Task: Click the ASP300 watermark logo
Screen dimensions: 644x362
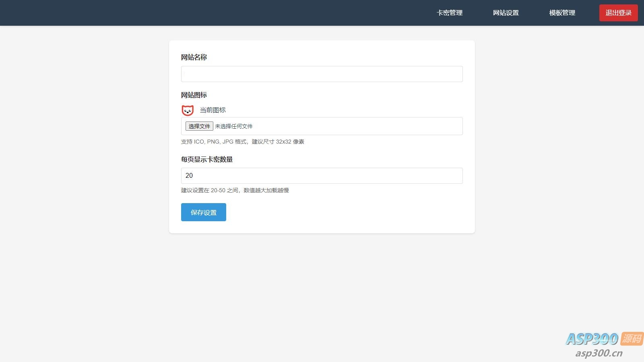Action: [x=592, y=339]
